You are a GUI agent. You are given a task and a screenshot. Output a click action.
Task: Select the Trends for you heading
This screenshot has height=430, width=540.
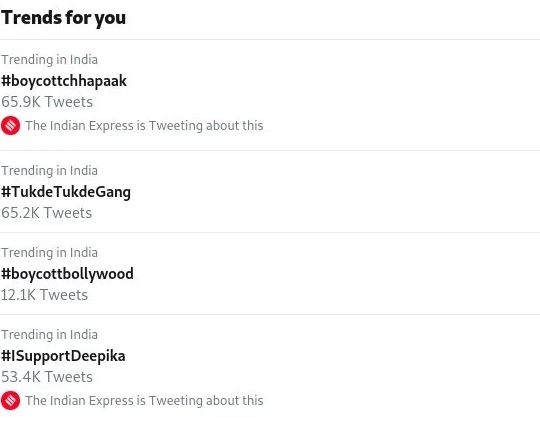pos(63,18)
